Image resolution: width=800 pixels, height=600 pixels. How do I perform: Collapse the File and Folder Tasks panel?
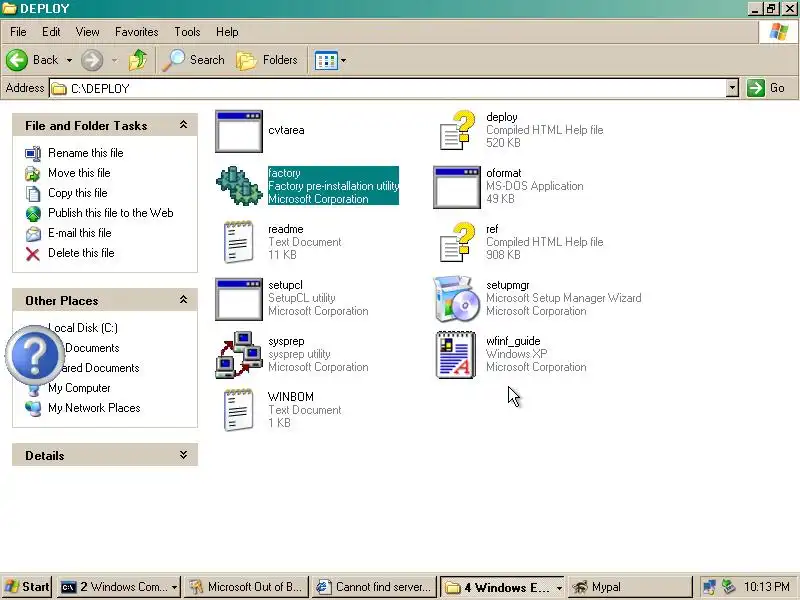point(184,125)
